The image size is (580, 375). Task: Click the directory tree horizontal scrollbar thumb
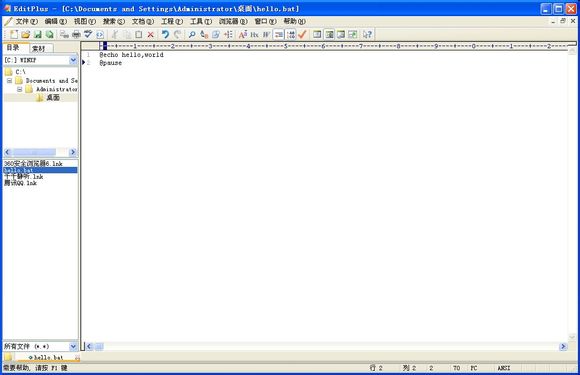(34, 152)
